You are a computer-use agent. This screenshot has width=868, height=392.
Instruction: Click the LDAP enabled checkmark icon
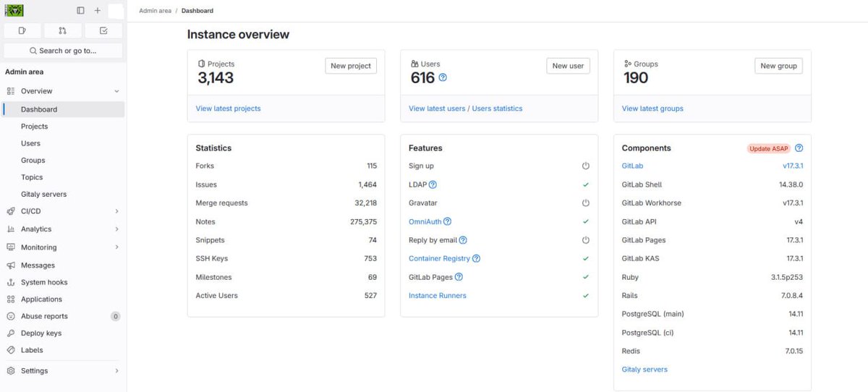pyautogui.click(x=586, y=185)
